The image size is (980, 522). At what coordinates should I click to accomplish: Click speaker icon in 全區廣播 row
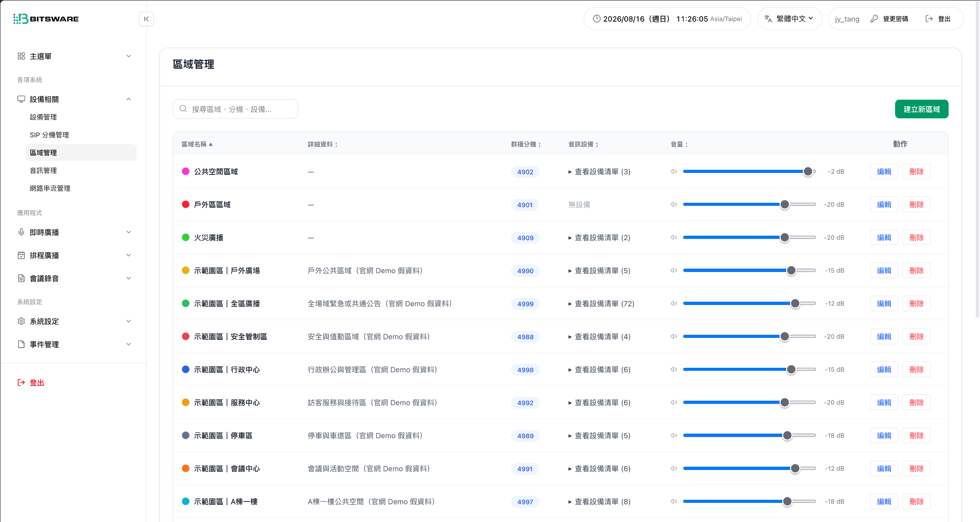coord(674,303)
